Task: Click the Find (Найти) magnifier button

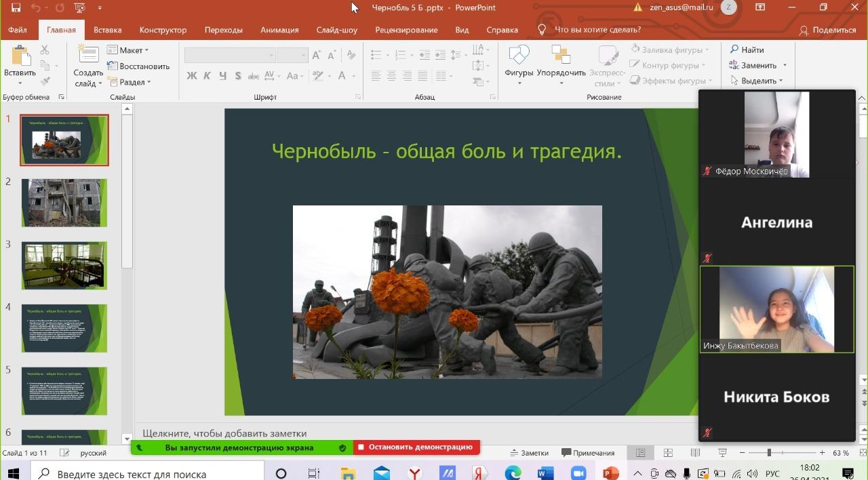Action: (x=747, y=49)
